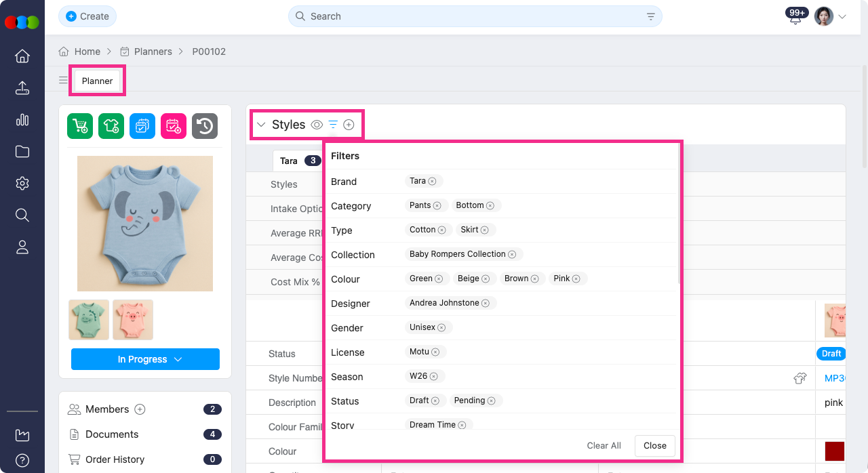Open analytics bar chart in sidebar
This screenshot has width=868, height=473.
point(22,120)
